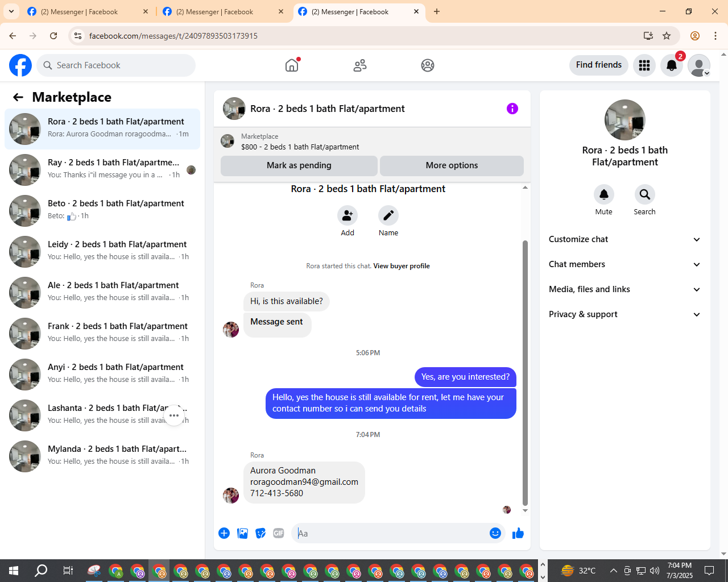The height and width of the screenshot is (582, 728).
Task: Open Windows taskbar search
Action: pyautogui.click(x=41, y=571)
